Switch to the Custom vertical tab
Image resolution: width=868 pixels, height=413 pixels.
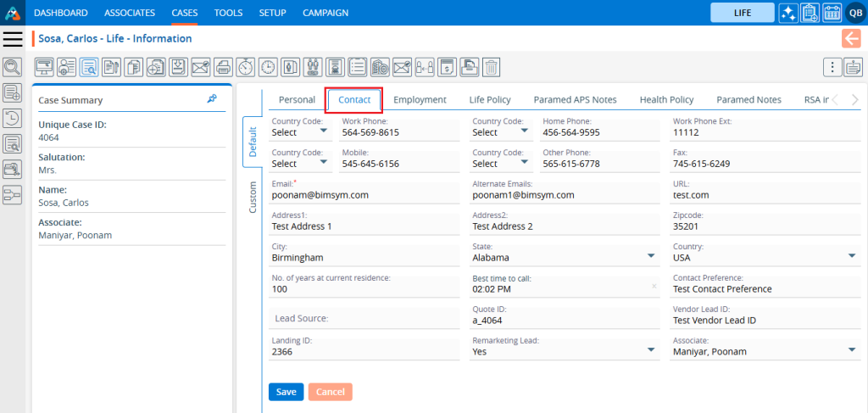[252, 197]
